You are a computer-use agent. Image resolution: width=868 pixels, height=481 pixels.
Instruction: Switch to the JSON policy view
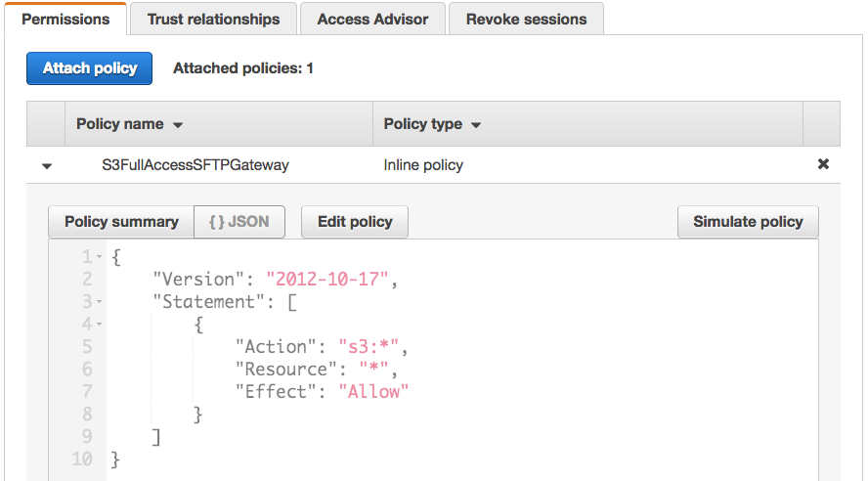tap(239, 222)
